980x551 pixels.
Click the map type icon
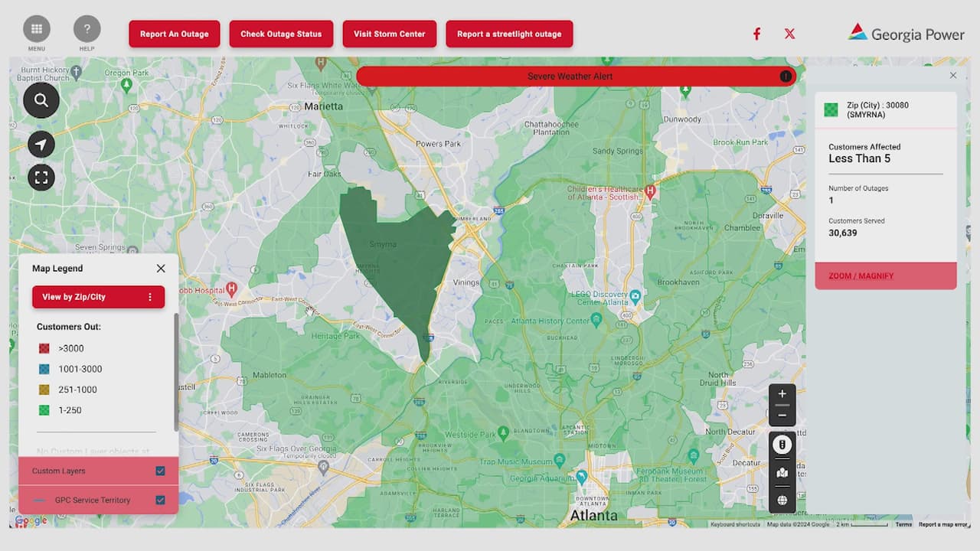click(782, 473)
